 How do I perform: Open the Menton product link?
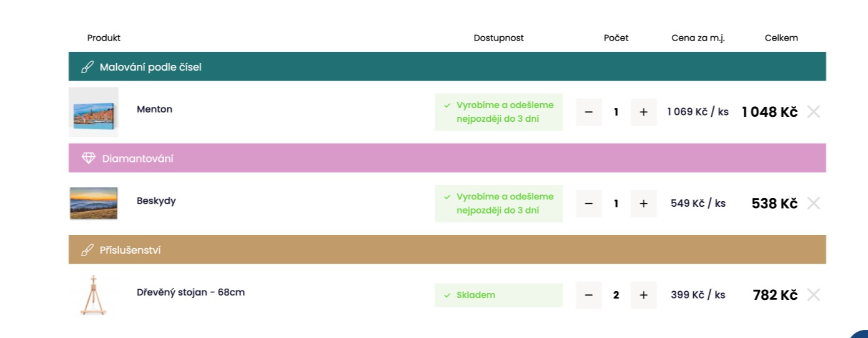click(154, 109)
